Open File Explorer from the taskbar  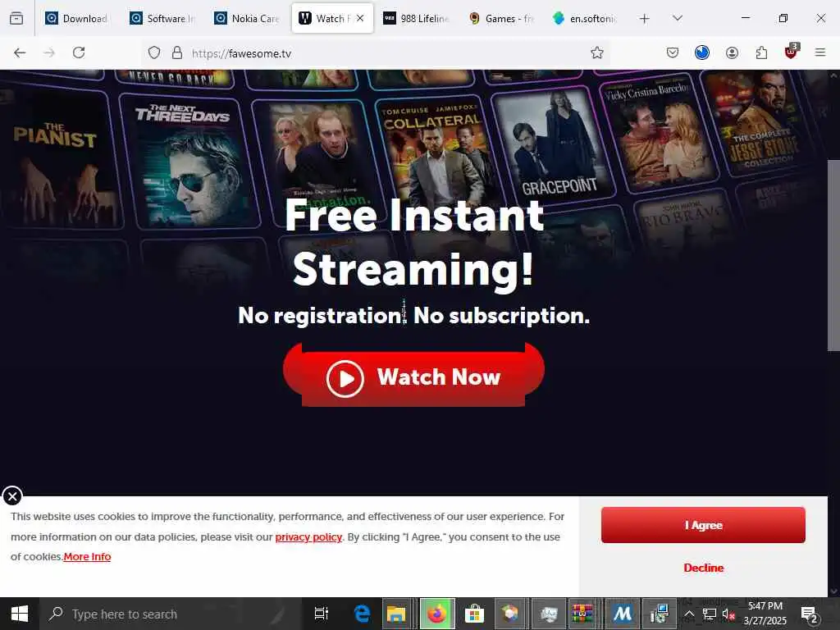click(396, 614)
